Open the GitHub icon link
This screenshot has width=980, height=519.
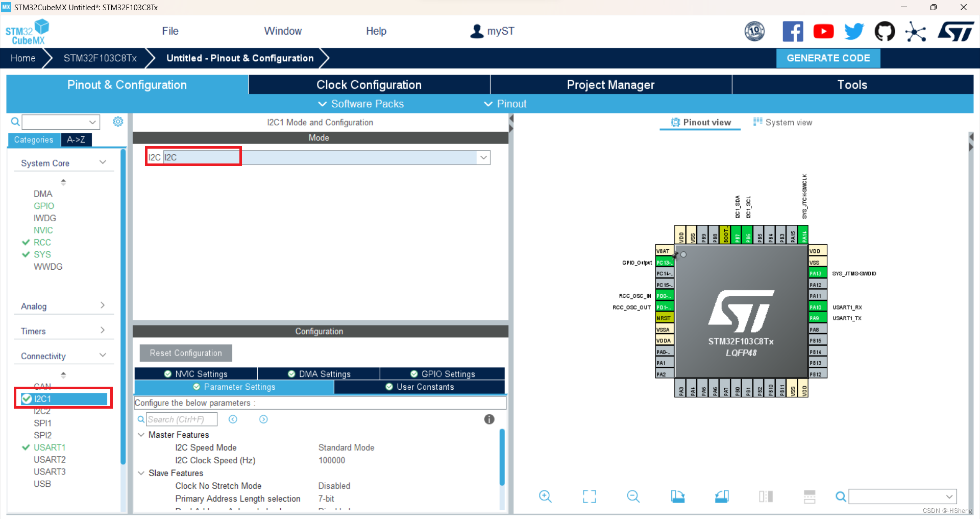[885, 32]
